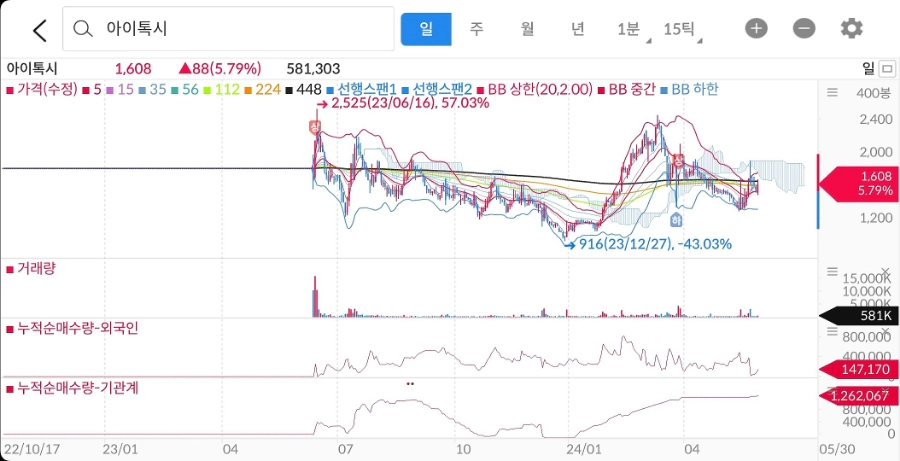This screenshot has height=461, width=900.
Task: Toggle the 15-day moving average legend
Action: [118, 90]
